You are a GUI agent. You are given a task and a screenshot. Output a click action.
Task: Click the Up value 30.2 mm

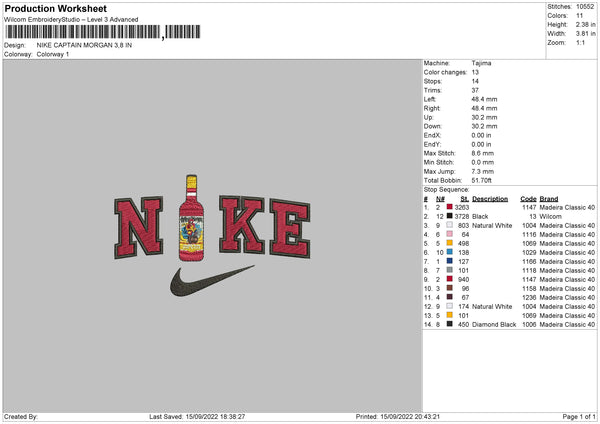point(484,117)
